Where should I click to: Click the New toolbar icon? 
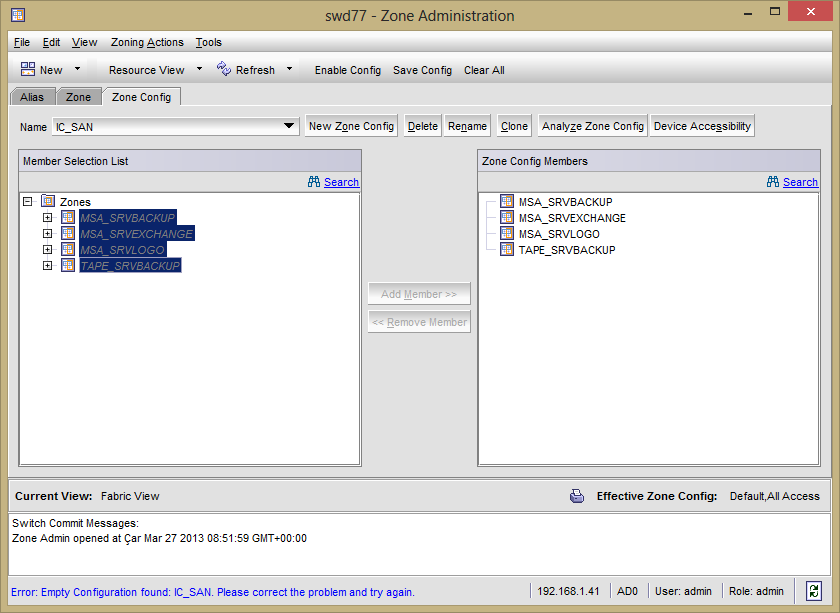(28, 69)
